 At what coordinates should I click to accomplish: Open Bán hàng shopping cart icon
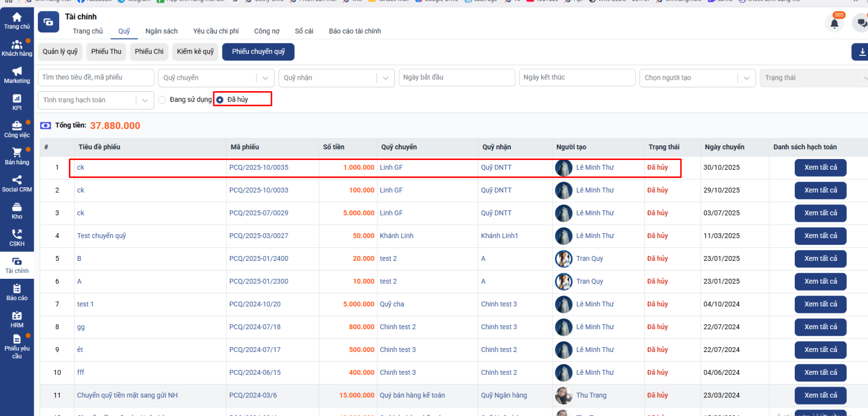[x=17, y=156]
